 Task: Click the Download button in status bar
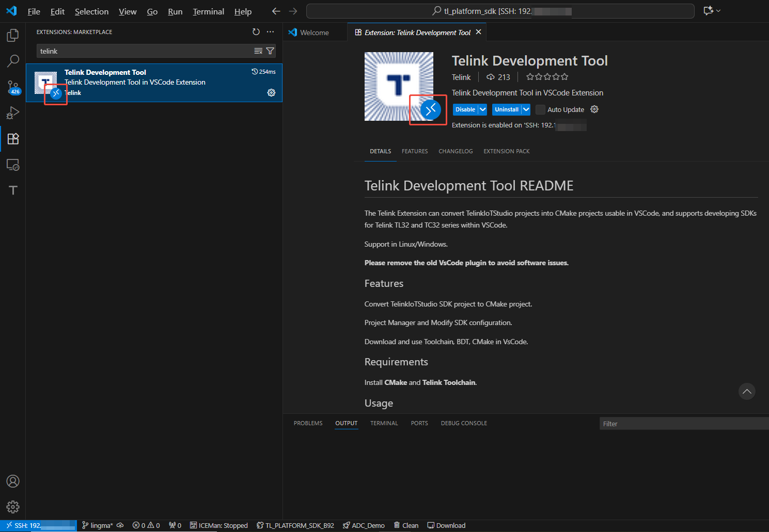447,525
